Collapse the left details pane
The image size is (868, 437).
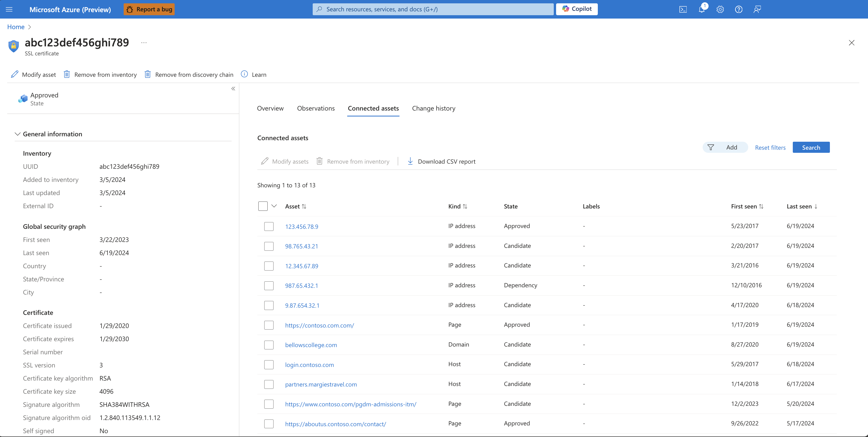point(233,89)
